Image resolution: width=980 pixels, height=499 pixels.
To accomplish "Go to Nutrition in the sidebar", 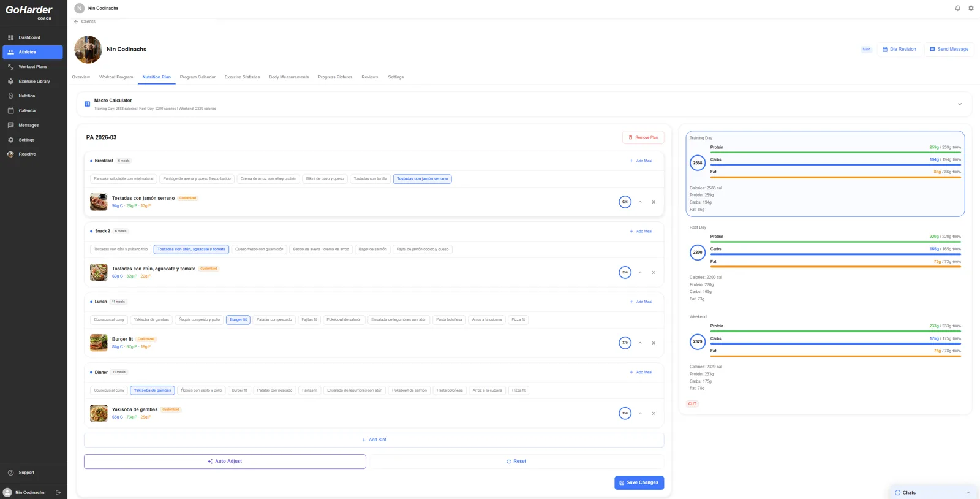I will coord(32,96).
